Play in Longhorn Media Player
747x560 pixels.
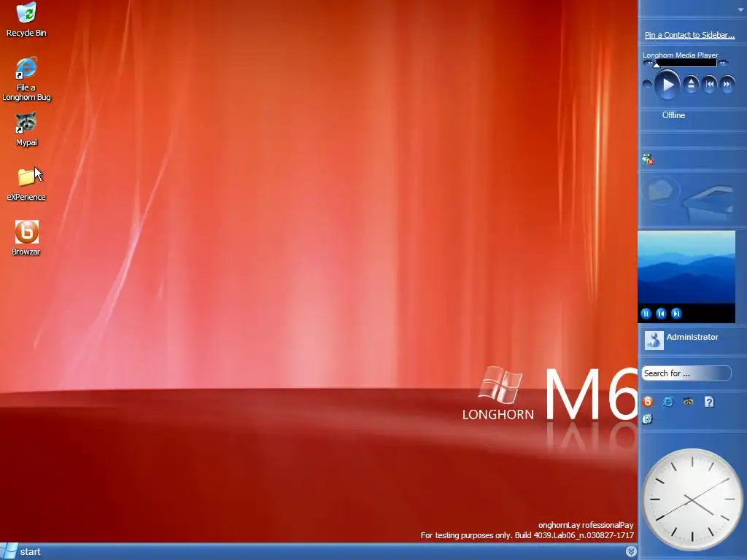(667, 85)
